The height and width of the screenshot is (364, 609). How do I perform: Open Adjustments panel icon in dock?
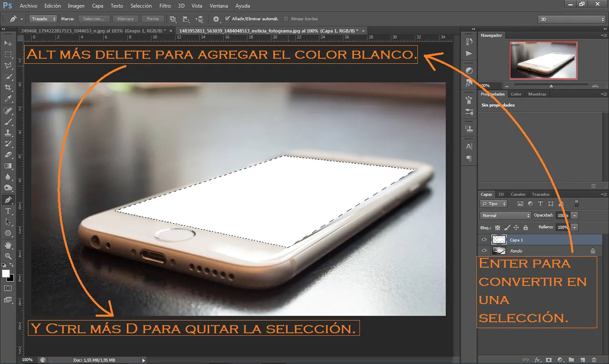[x=469, y=70]
